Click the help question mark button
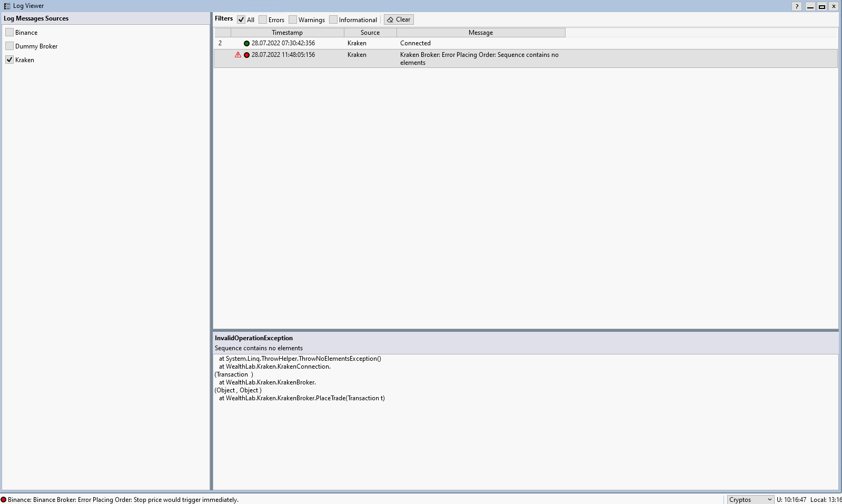 pyautogui.click(x=797, y=6)
